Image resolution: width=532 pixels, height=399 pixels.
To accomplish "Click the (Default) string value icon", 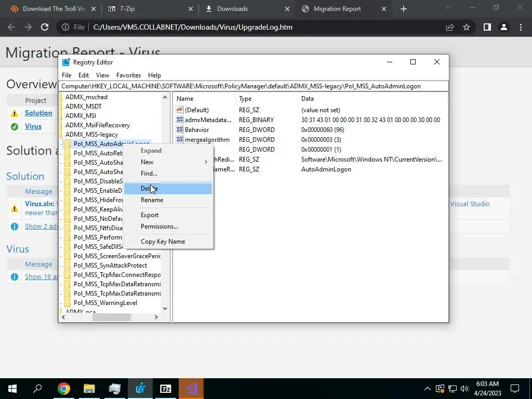I will coord(179,110).
